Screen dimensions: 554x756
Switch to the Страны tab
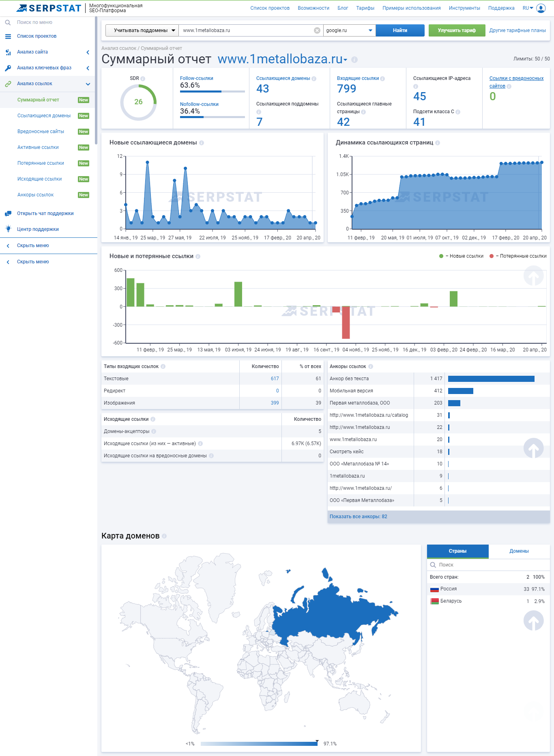pos(458,551)
